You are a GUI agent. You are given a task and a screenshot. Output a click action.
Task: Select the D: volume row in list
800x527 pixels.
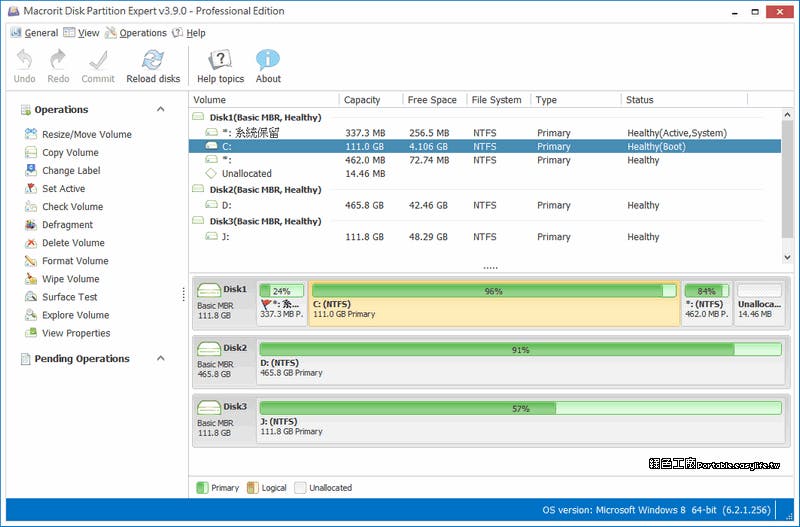pyautogui.click(x=226, y=206)
